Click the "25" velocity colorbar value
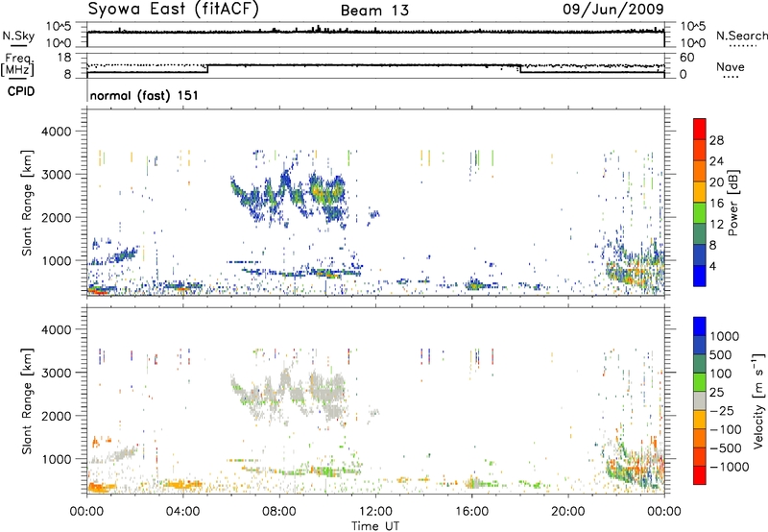The height and width of the screenshot is (532, 768). pos(716,392)
